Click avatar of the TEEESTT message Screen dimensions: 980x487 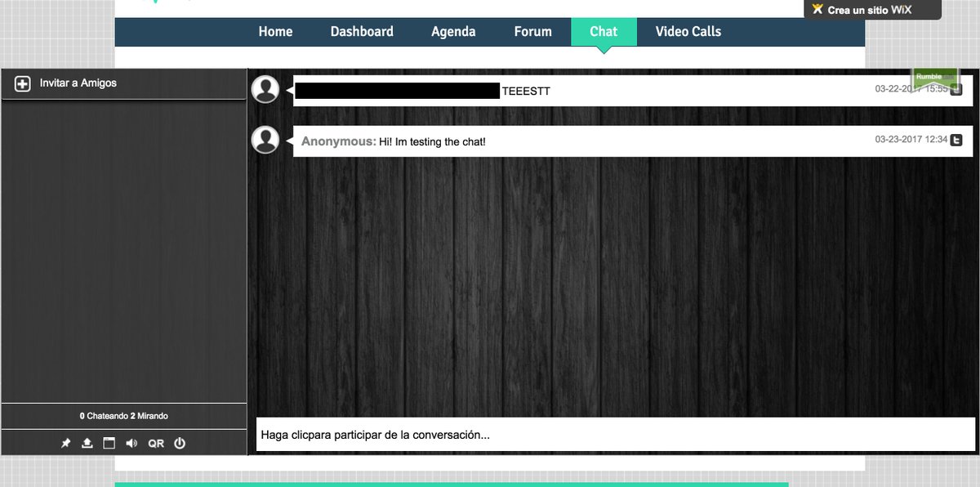[x=265, y=89]
